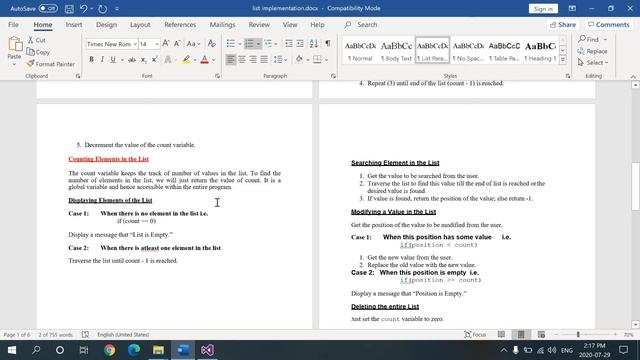Viewport: 640px width, 360px height.
Task: Click the Numbering list icon
Action: tap(249, 43)
